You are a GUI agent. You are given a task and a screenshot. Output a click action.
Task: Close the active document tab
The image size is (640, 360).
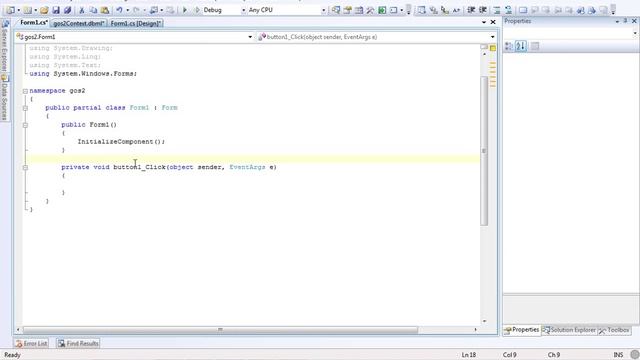click(493, 22)
